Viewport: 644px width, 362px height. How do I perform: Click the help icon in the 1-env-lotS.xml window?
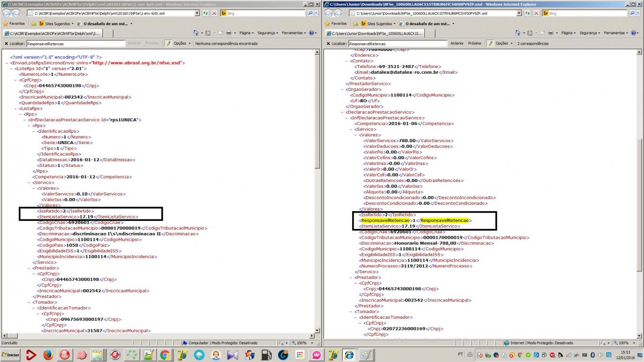click(312, 33)
